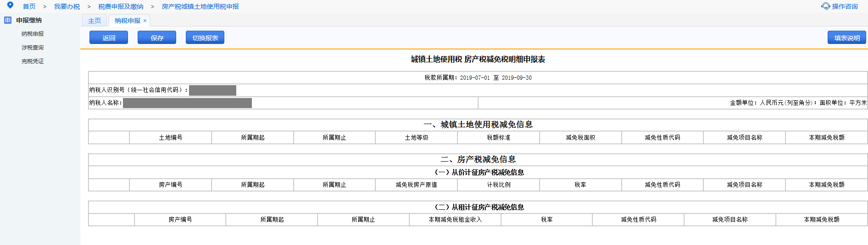Go to 首页 in breadcrumb

pos(29,6)
